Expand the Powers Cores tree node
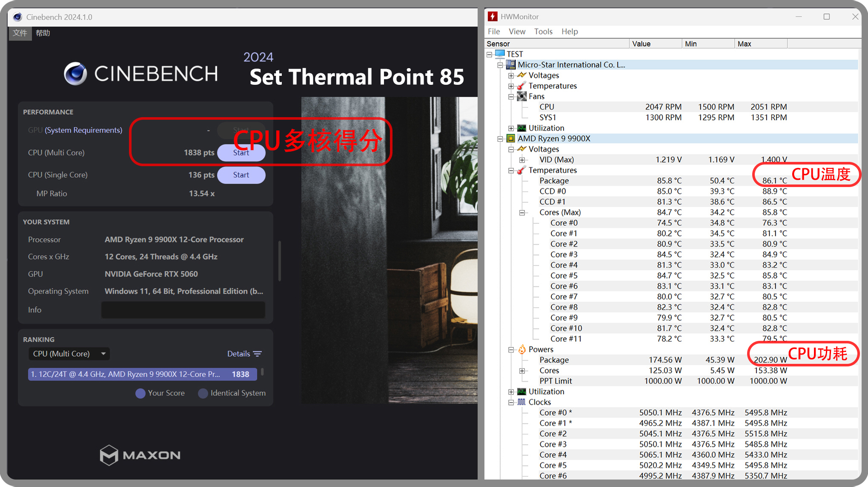This screenshot has height=487, width=868. tap(522, 371)
